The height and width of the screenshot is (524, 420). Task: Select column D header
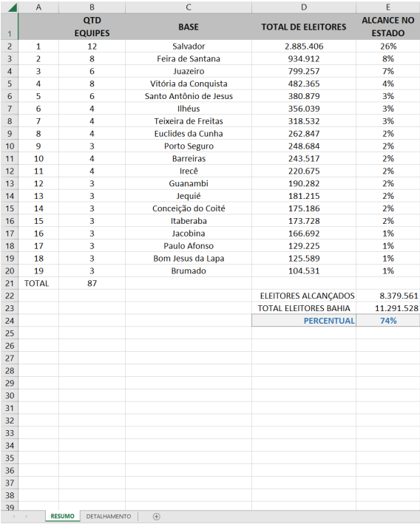304,7
